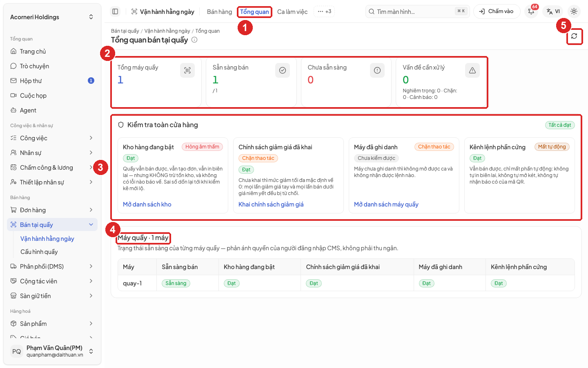Focus the Tìm màn hình search field

(x=418, y=11)
